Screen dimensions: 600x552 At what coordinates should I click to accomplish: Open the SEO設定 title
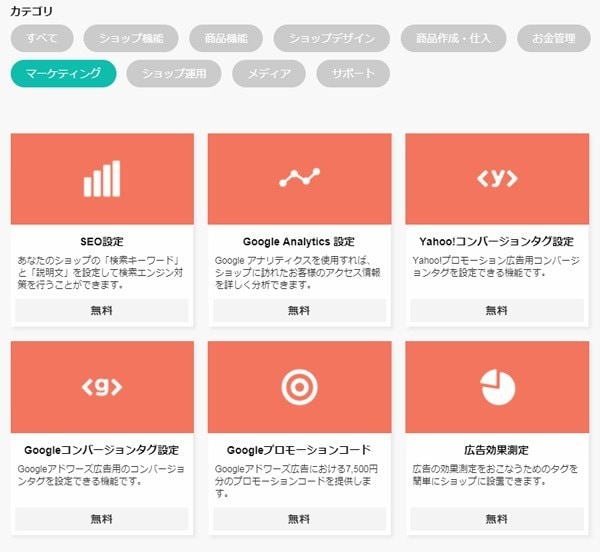coord(102,241)
